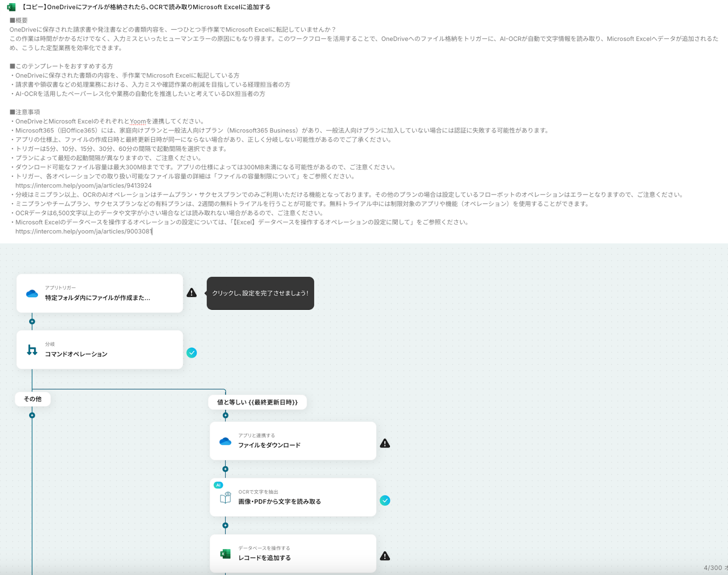Image resolution: width=728 pixels, height=575 pixels.
Task: Select the その他 branch label
Action: (x=33, y=399)
